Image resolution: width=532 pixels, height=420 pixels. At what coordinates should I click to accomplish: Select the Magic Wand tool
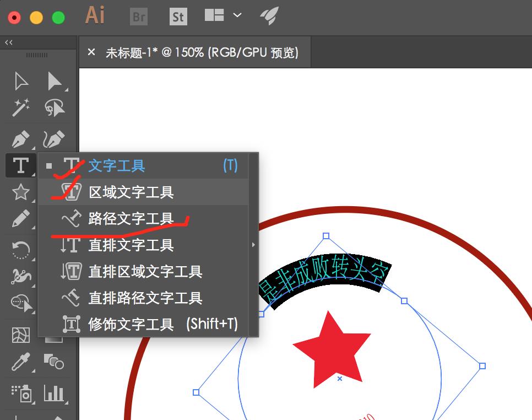pyautogui.click(x=21, y=108)
